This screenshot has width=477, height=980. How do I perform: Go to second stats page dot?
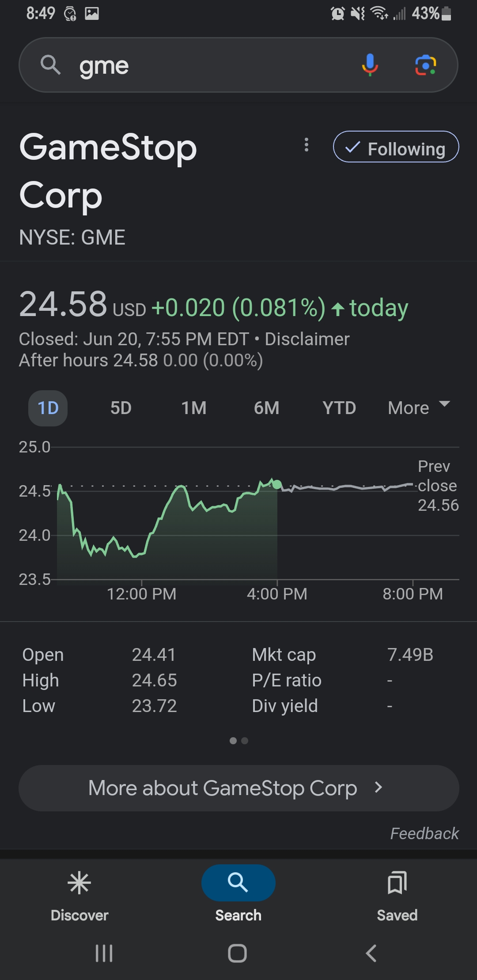click(245, 741)
